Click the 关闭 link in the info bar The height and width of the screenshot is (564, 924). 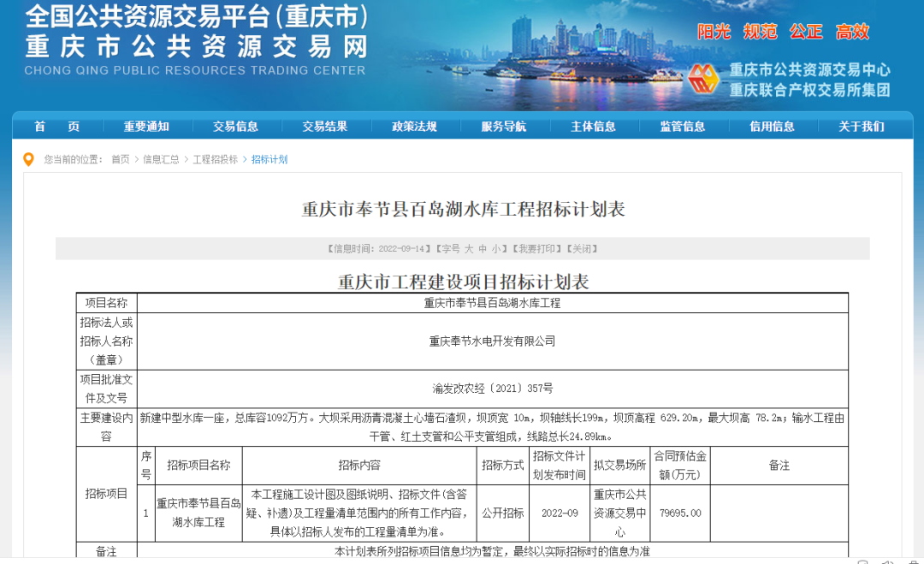coord(583,249)
